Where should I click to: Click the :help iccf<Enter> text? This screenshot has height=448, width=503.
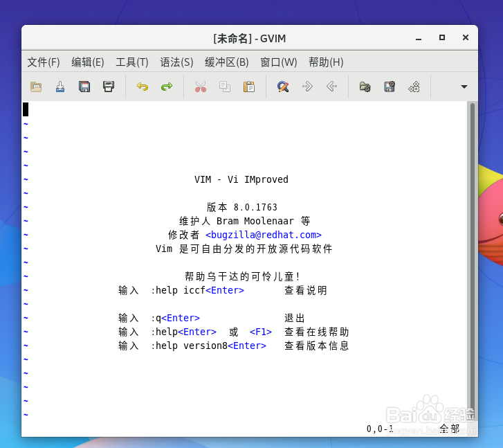[x=197, y=290]
